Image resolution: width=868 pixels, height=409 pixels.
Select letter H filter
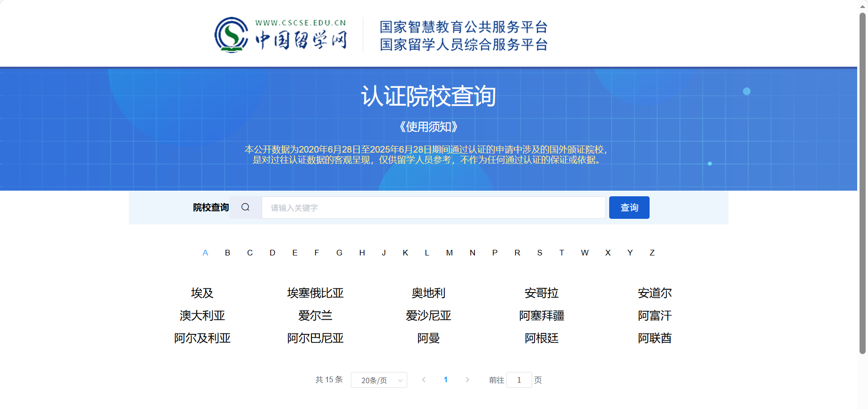362,253
